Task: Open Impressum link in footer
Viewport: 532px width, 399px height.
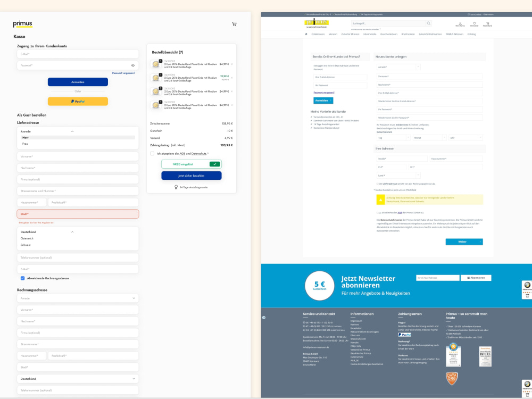Action: point(356,321)
